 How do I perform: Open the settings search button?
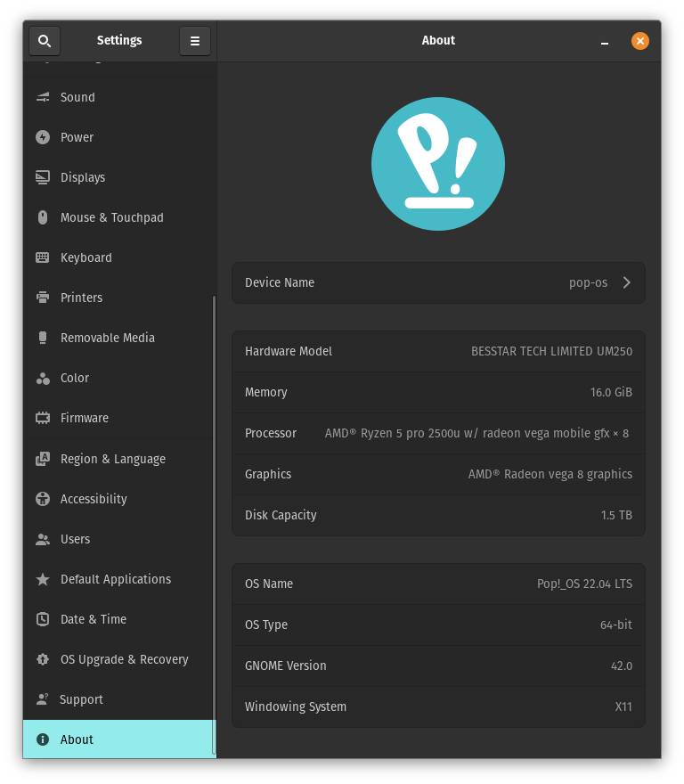[45, 41]
